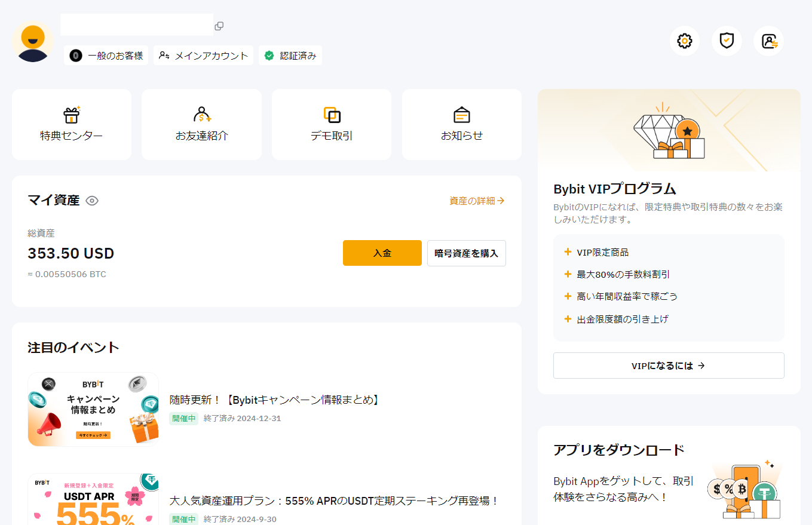This screenshot has height=525, width=812.
Task: Copy the username with the copy icon
Action: click(219, 26)
